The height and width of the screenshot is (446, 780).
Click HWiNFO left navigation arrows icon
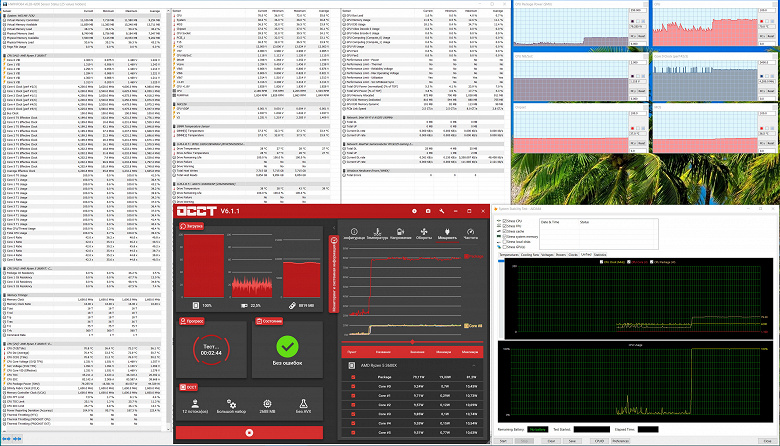[6, 439]
